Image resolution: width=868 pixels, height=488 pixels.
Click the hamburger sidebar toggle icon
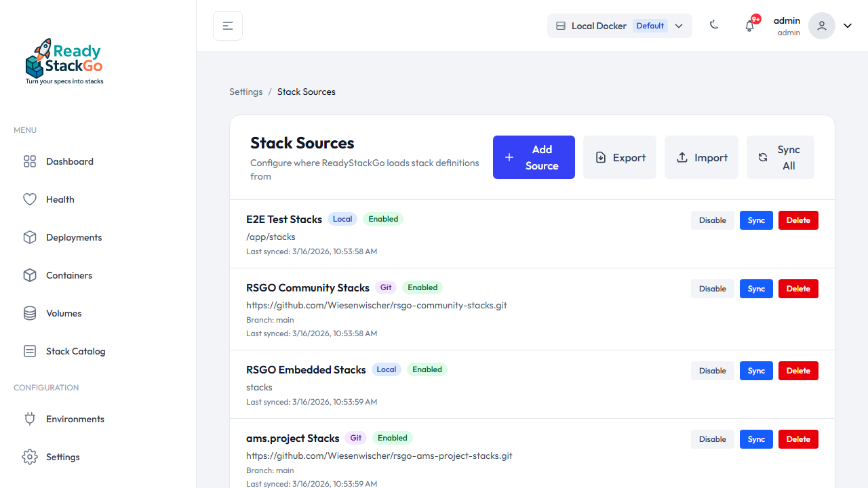tap(228, 26)
